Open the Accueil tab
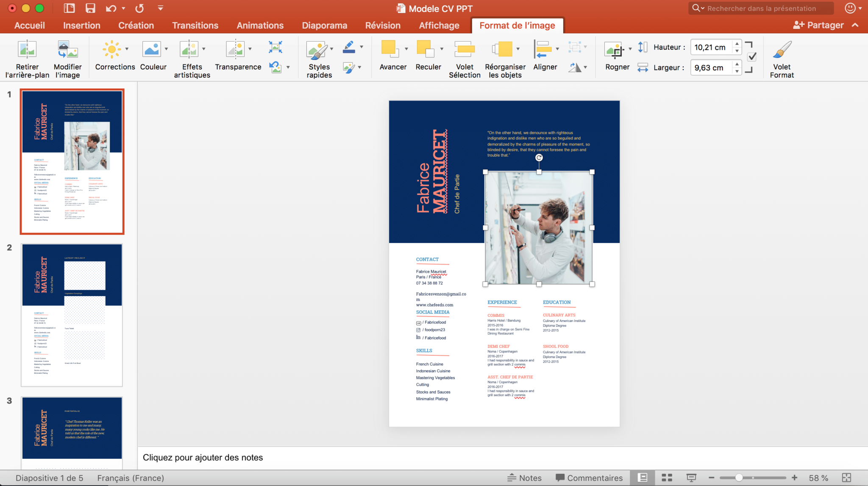Screen dimensions: 868x486 point(29,25)
